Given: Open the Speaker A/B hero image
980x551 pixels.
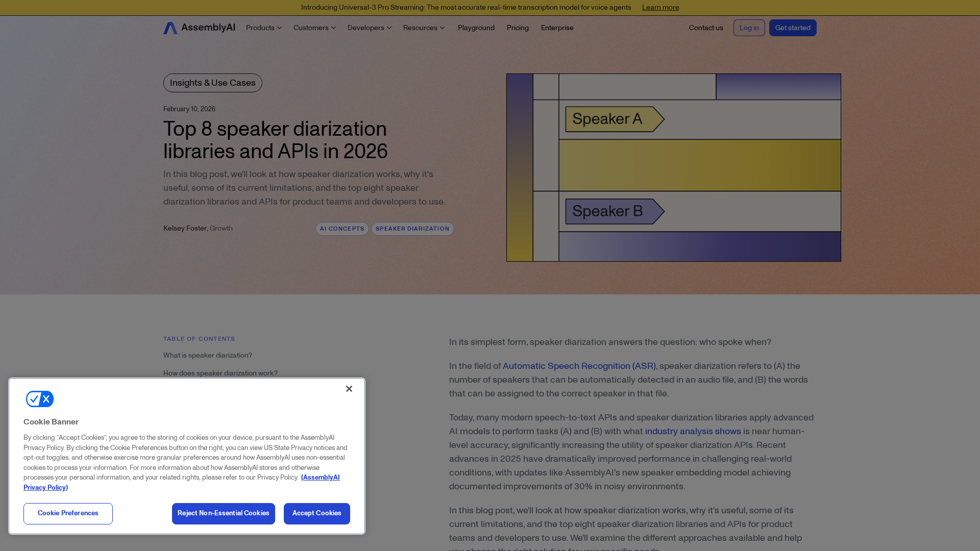Looking at the screenshot, I should point(673,167).
